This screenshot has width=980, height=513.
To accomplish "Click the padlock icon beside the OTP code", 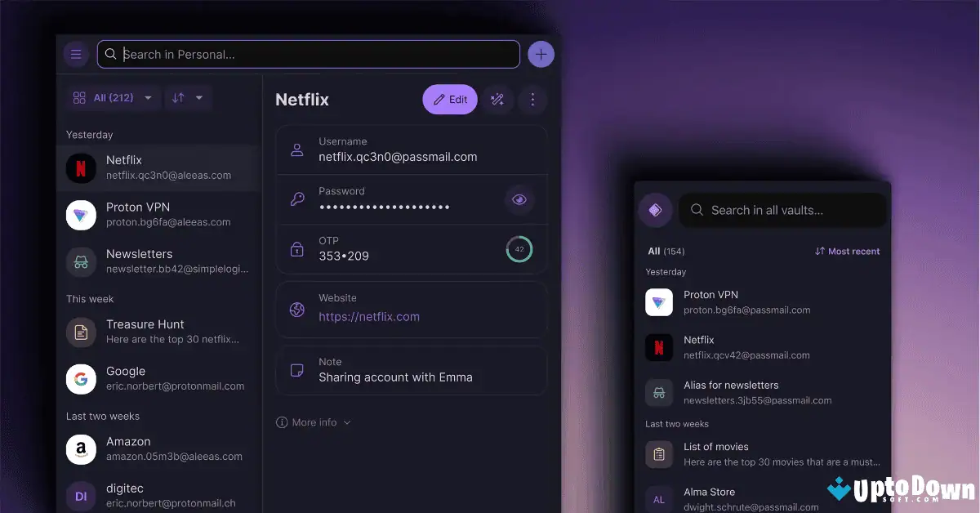I will (296, 249).
